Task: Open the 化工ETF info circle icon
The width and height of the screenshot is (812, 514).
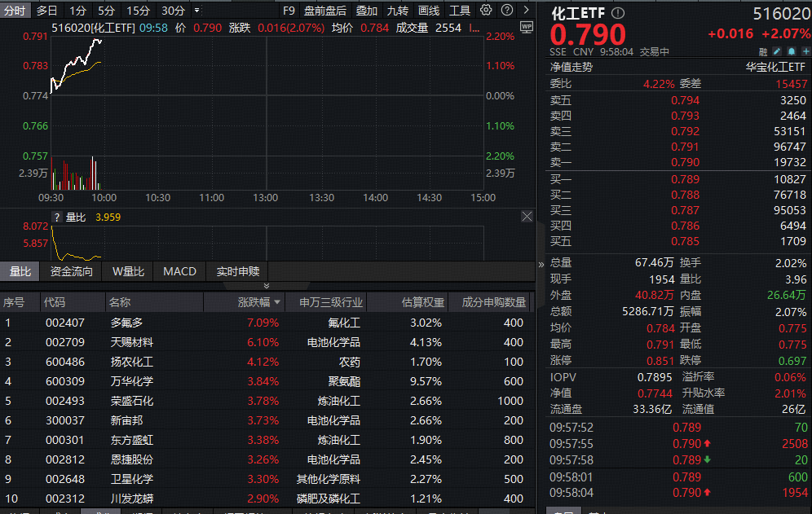Action: click(x=618, y=12)
